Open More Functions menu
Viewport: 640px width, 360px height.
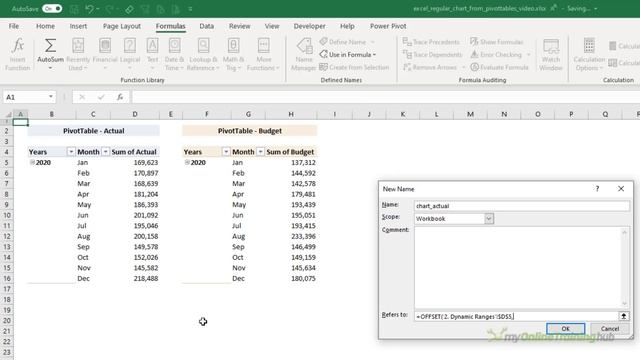(263, 54)
